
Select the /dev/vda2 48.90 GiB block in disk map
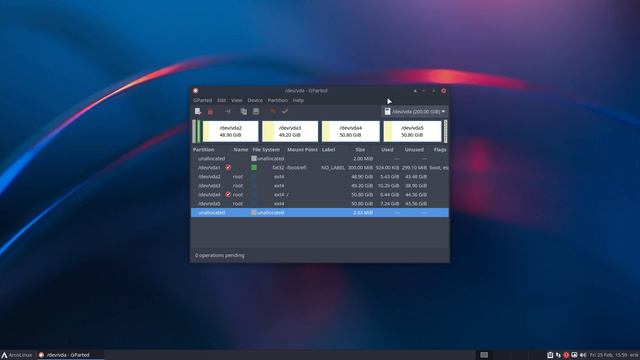pos(231,131)
